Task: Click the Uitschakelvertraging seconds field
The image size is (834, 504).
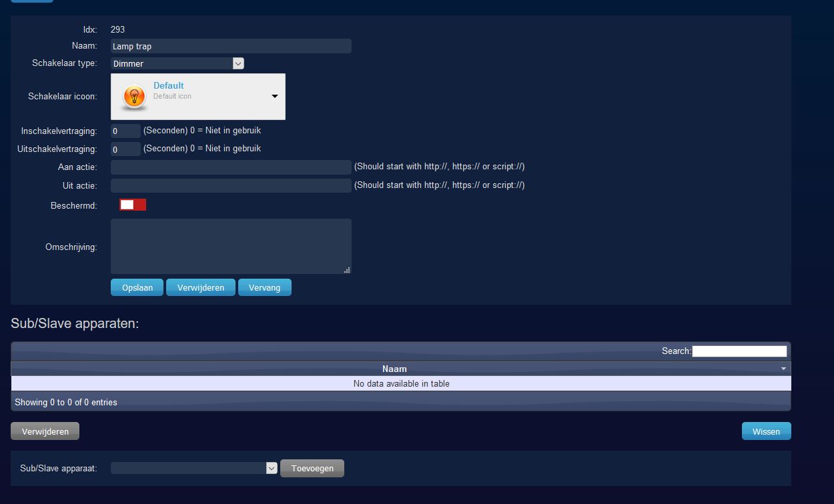Action: 125,149
